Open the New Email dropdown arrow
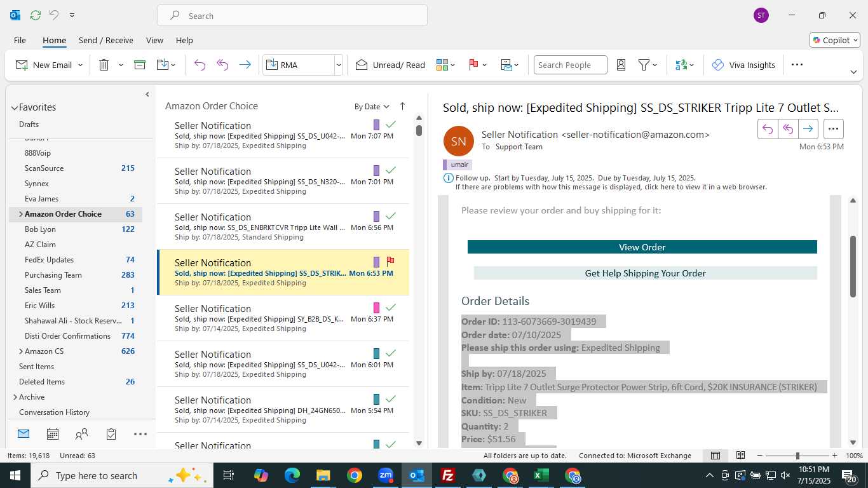Image resolution: width=868 pixels, height=488 pixels. click(x=80, y=65)
